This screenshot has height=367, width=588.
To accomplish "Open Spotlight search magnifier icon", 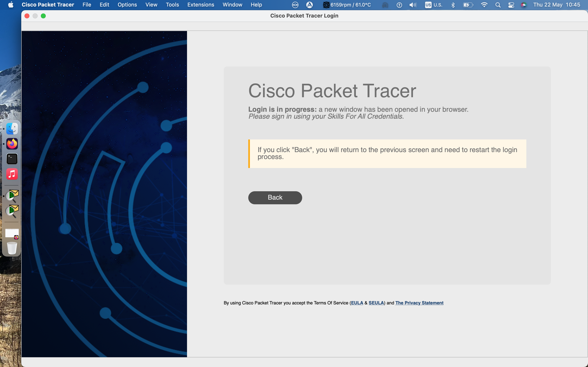I will [x=498, y=5].
